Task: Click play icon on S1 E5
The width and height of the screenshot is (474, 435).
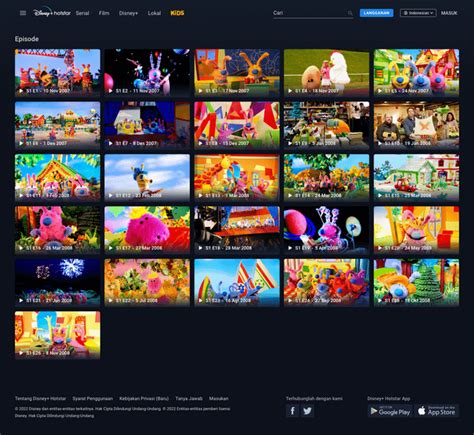Action: tap(380, 91)
